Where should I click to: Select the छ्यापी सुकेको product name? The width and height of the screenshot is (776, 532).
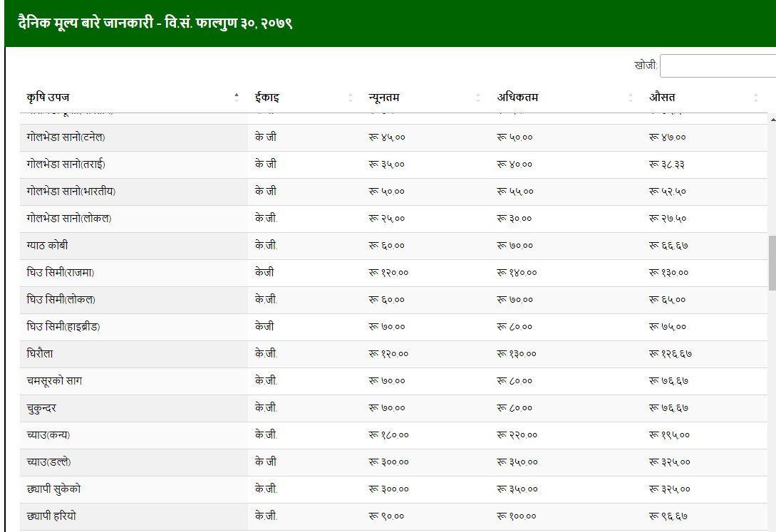[x=58, y=489]
